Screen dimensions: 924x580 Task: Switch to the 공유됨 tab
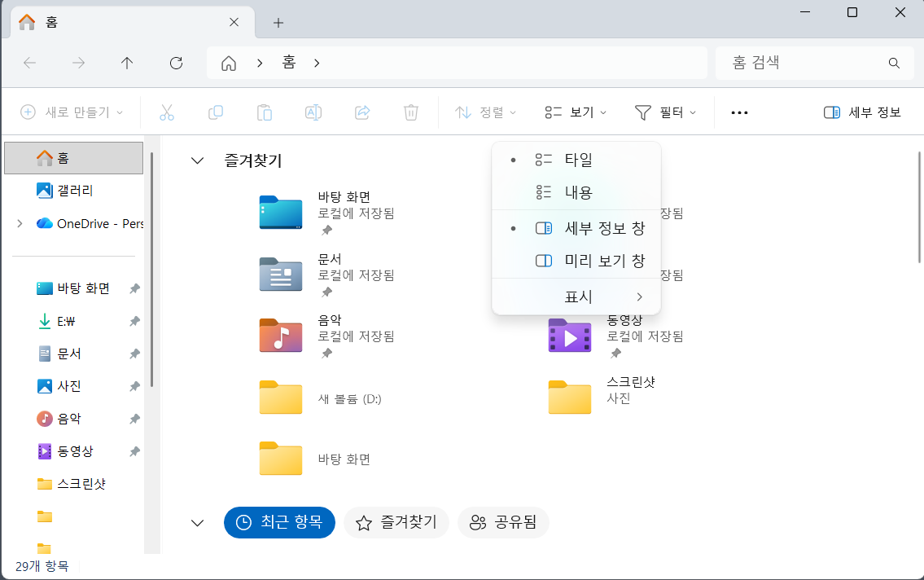(503, 522)
